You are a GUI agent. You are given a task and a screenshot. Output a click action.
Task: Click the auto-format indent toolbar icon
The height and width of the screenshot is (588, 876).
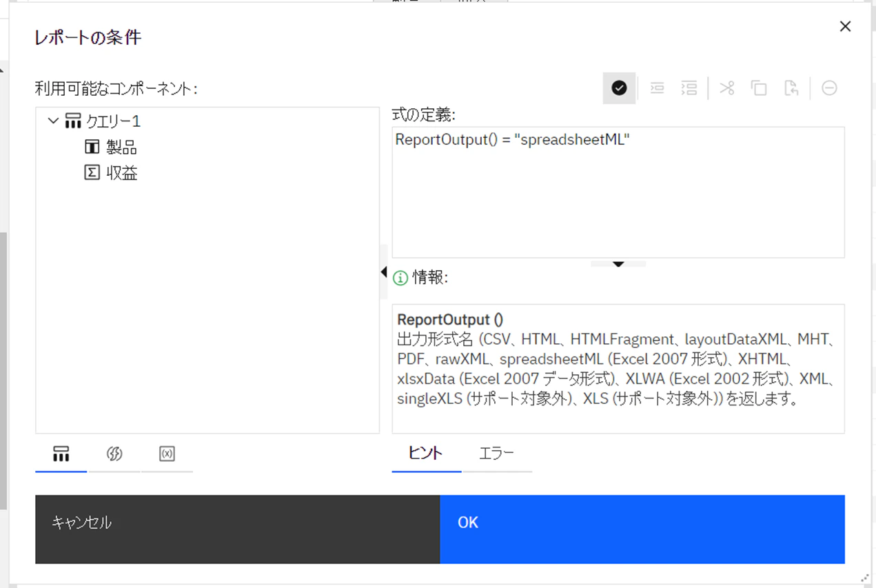tap(689, 88)
